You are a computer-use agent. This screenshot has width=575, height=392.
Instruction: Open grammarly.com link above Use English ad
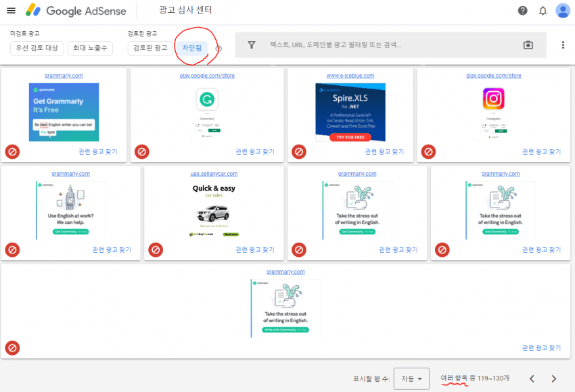[x=71, y=174]
